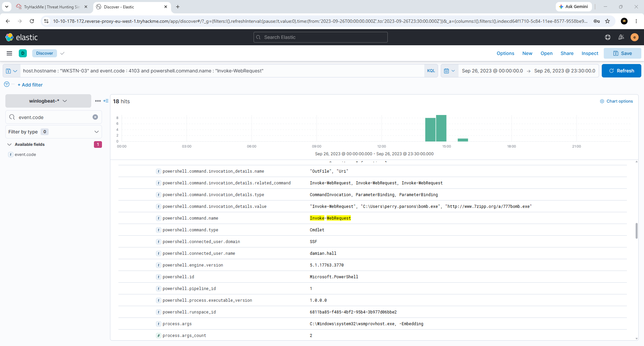Screen dimensions: 644x346
Task: Click the browser address bar URL
Action: [320, 21]
